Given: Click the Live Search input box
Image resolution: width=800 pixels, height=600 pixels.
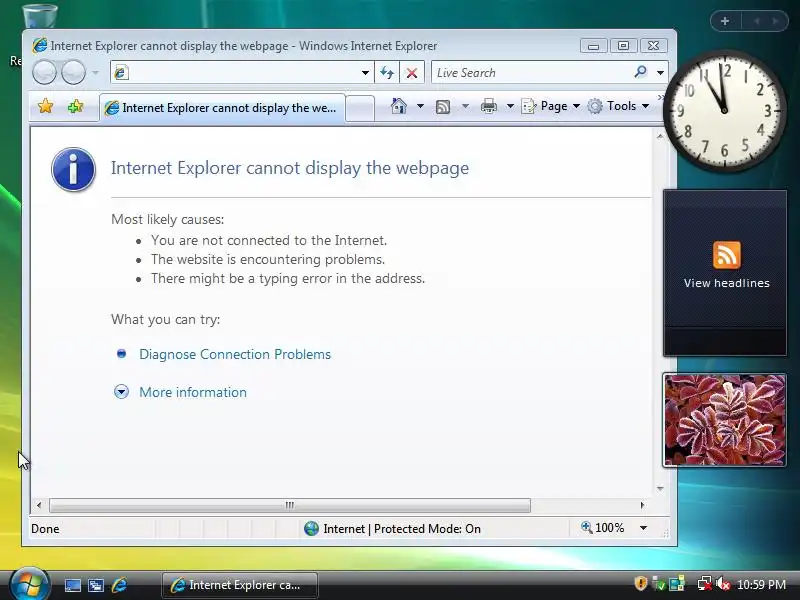Looking at the screenshot, I should point(531,72).
